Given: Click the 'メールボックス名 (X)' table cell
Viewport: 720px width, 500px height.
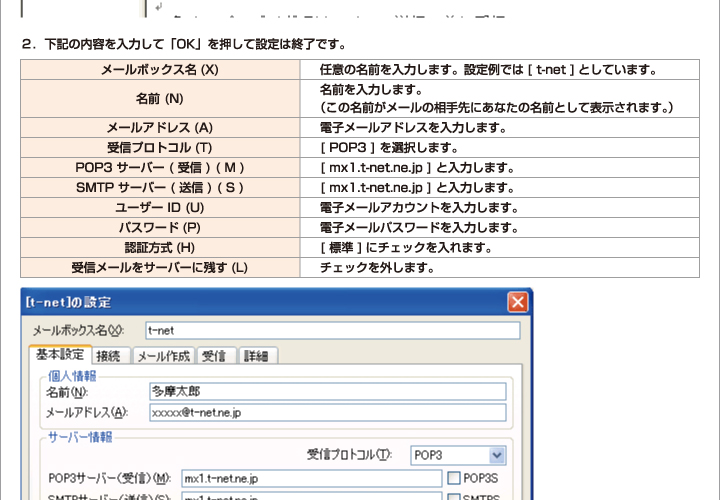Looking at the screenshot, I should (x=160, y=69).
